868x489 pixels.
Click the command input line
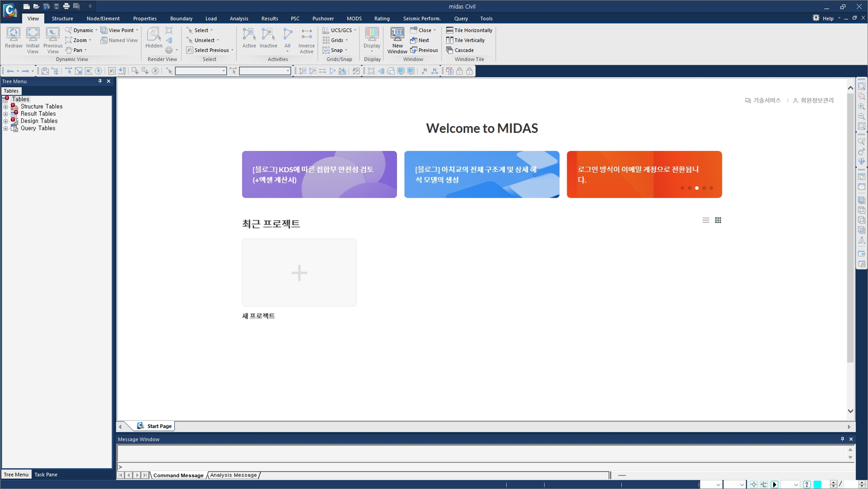pos(484,467)
